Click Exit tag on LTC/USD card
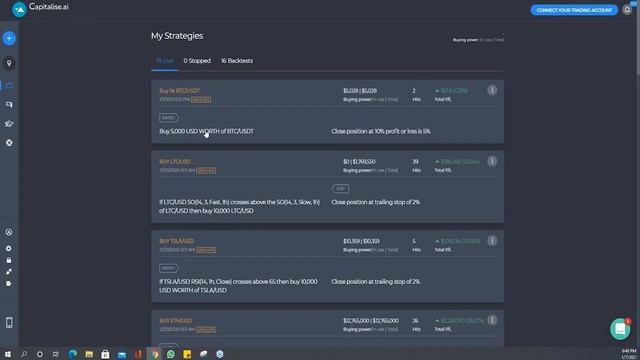This screenshot has width=640, height=360. click(x=340, y=189)
